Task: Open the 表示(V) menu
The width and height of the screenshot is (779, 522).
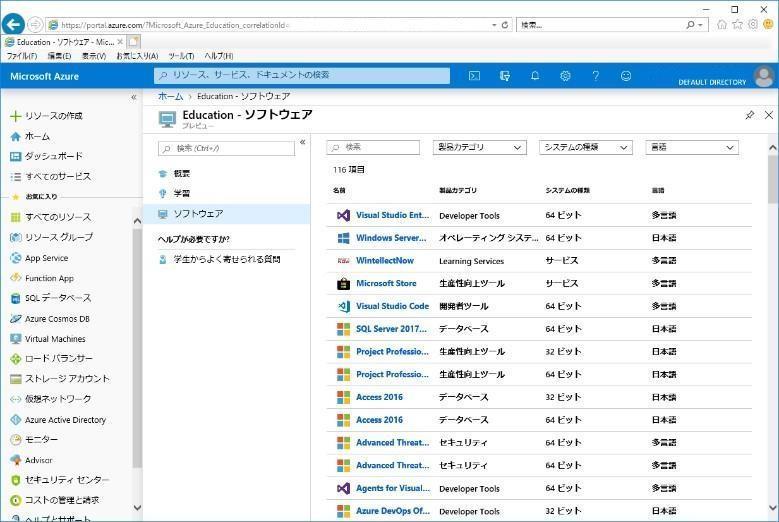Action: coord(94,56)
